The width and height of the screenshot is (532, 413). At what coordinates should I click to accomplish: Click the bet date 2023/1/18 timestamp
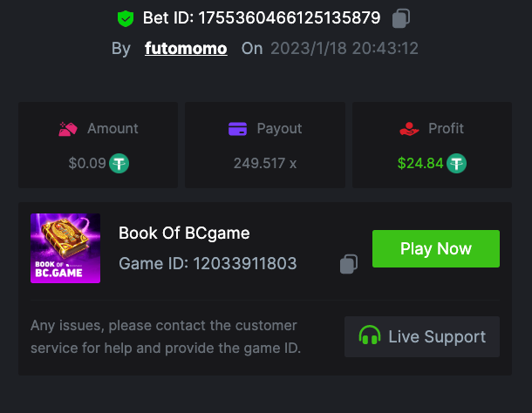tap(344, 48)
